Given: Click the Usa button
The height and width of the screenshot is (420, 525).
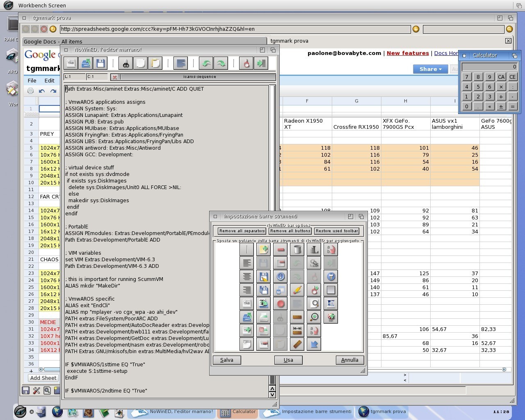Looking at the screenshot, I should point(288,360).
